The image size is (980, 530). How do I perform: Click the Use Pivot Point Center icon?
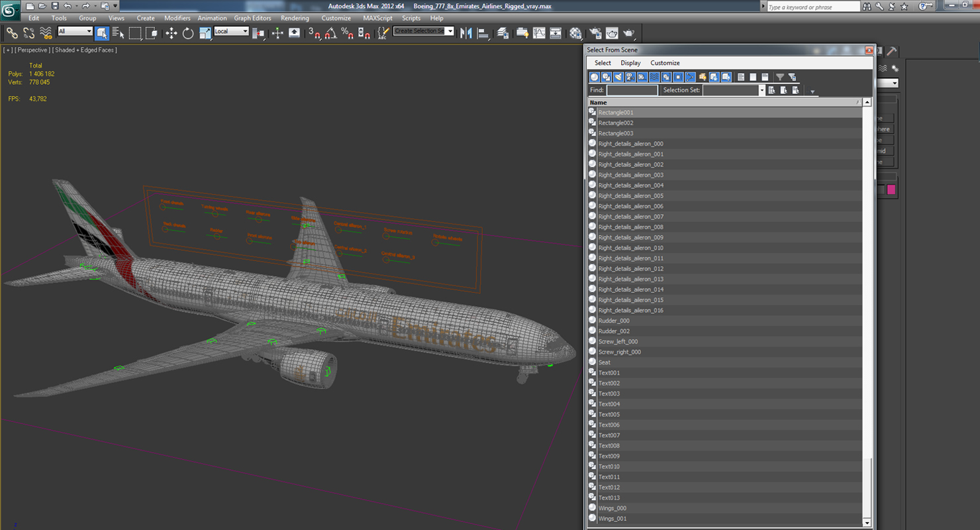[x=258, y=33]
